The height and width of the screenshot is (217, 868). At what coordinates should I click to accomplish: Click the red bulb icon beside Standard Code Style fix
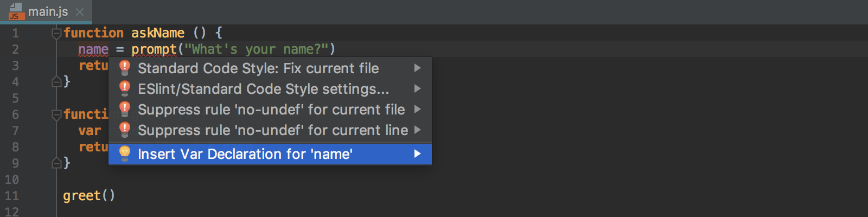point(125,68)
